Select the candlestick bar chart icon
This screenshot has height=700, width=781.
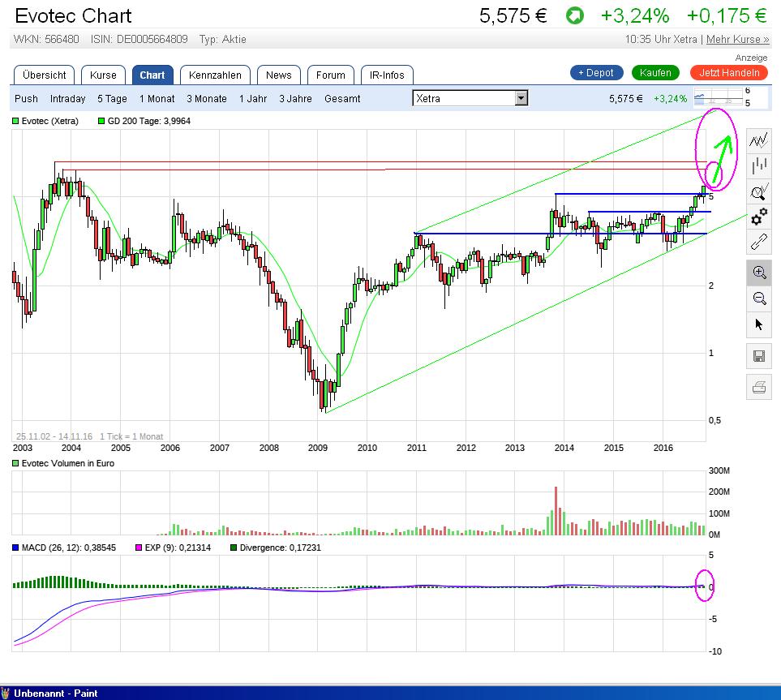pyautogui.click(x=758, y=165)
